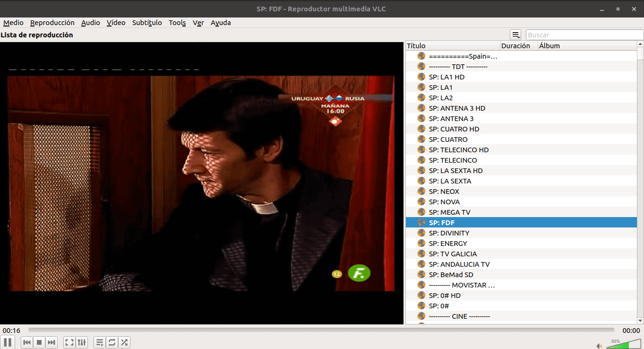Stop playback with the stop icon
This screenshot has height=349, width=644.
click(x=39, y=342)
